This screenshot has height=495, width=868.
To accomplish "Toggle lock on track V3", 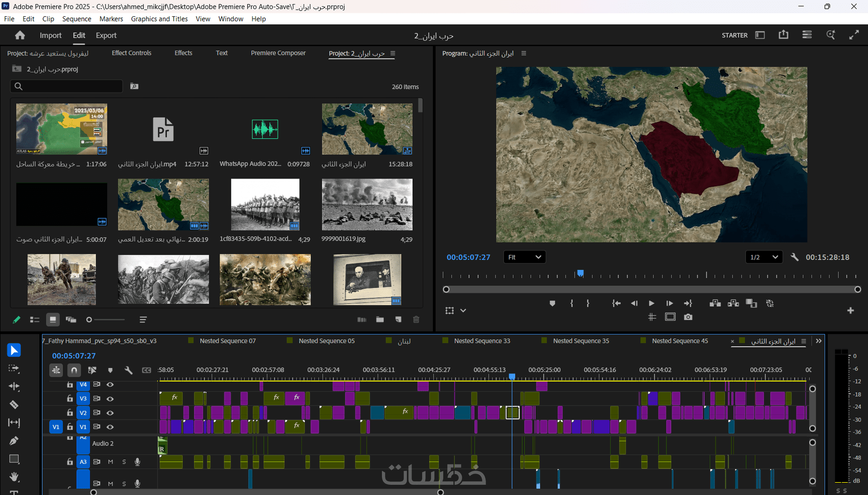I will coord(70,399).
